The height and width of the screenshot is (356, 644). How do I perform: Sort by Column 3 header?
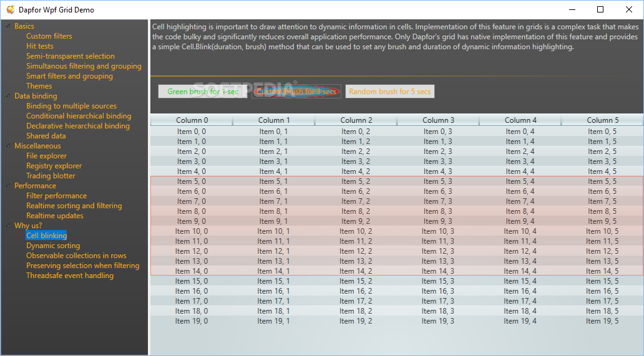[438, 120]
